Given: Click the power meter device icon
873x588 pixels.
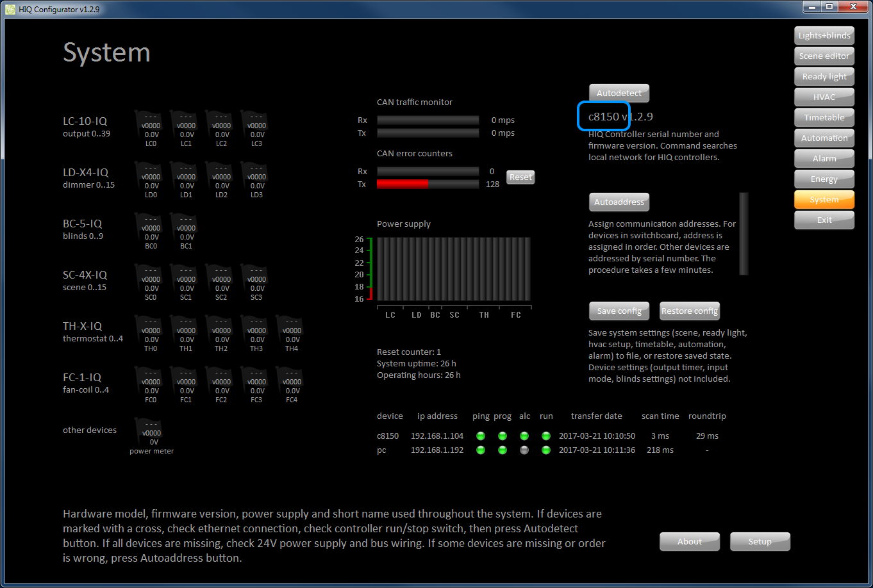Looking at the screenshot, I should click(x=151, y=433).
